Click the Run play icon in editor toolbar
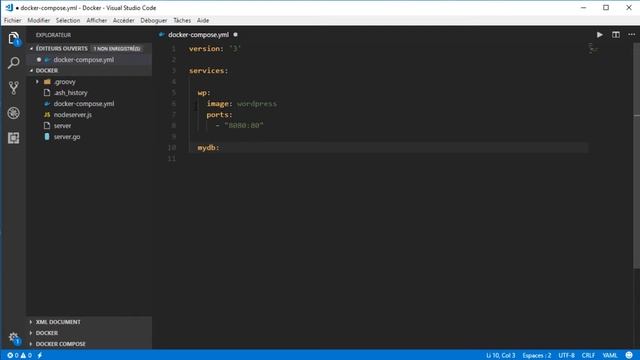640x360 pixels. pos(600,35)
